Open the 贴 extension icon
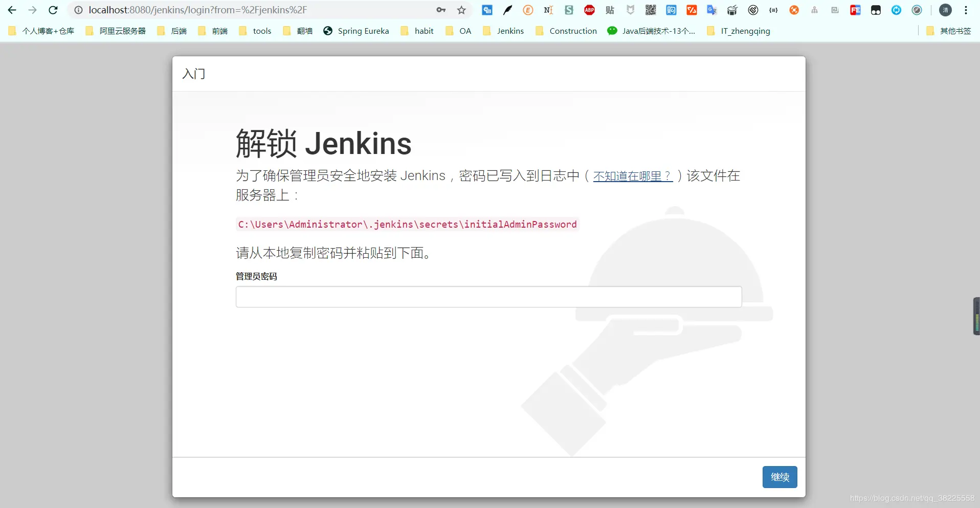 tap(610, 10)
